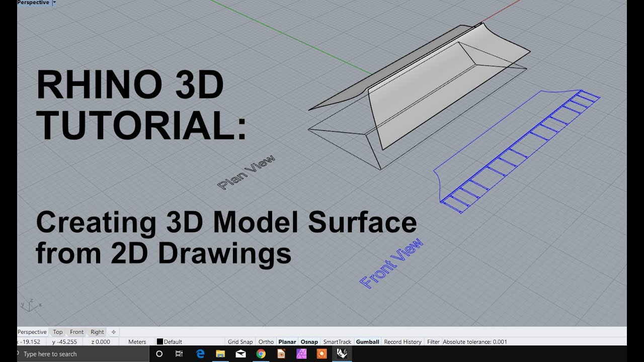Toggle Grid Snap in status bar
The height and width of the screenshot is (362, 644).
coord(240,342)
